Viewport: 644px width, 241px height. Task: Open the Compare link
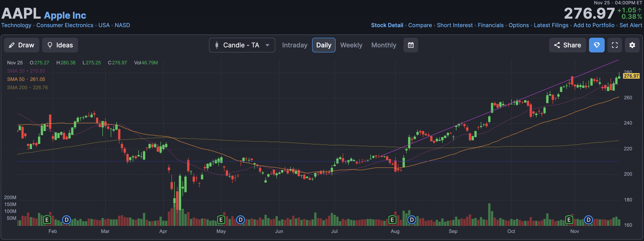point(420,25)
